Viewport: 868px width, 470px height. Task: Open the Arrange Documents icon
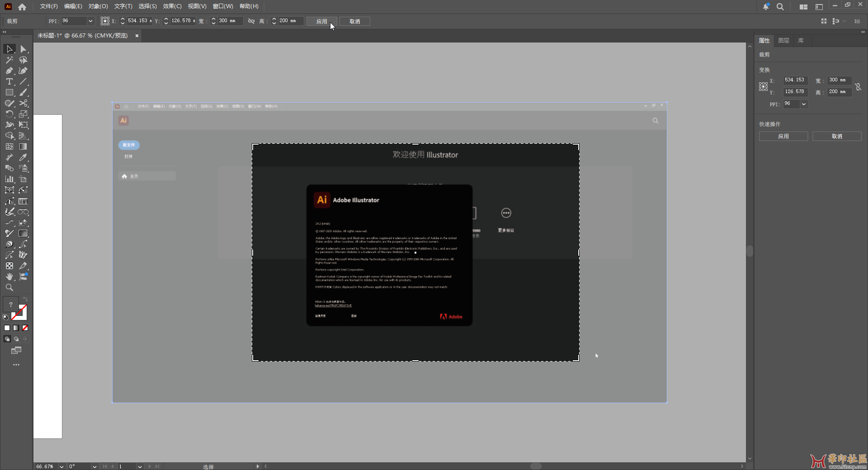[x=803, y=7]
